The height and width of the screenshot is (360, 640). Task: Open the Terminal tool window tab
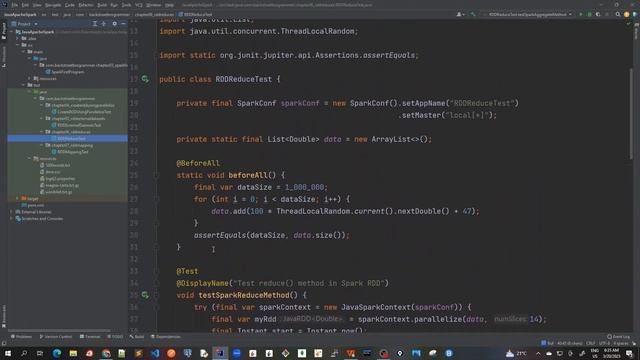click(x=90, y=337)
